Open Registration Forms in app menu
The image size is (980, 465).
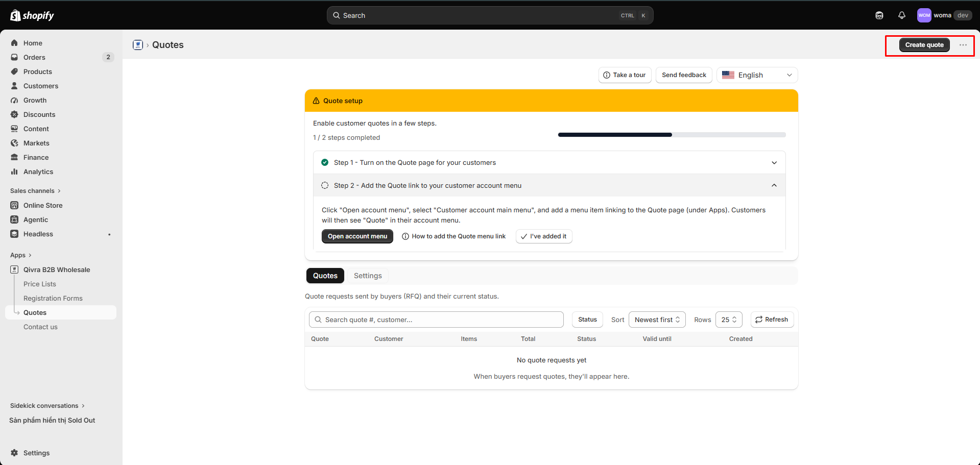pyautogui.click(x=53, y=298)
